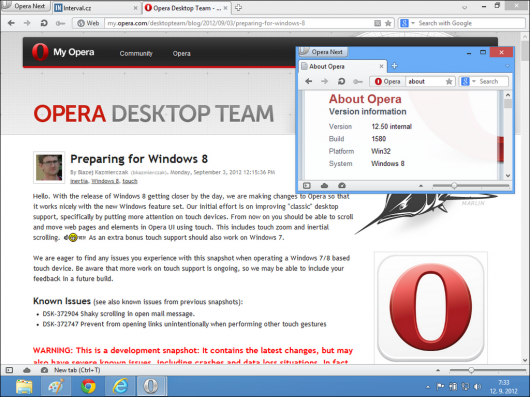The image size is (530, 397).
Task: Click the Turbo icon in main address bar
Action: (378, 23)
